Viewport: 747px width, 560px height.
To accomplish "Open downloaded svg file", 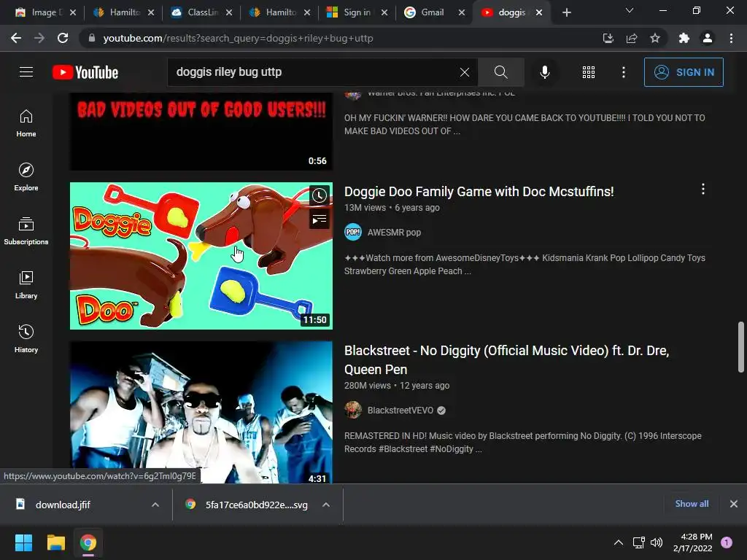I will [256, 505].
